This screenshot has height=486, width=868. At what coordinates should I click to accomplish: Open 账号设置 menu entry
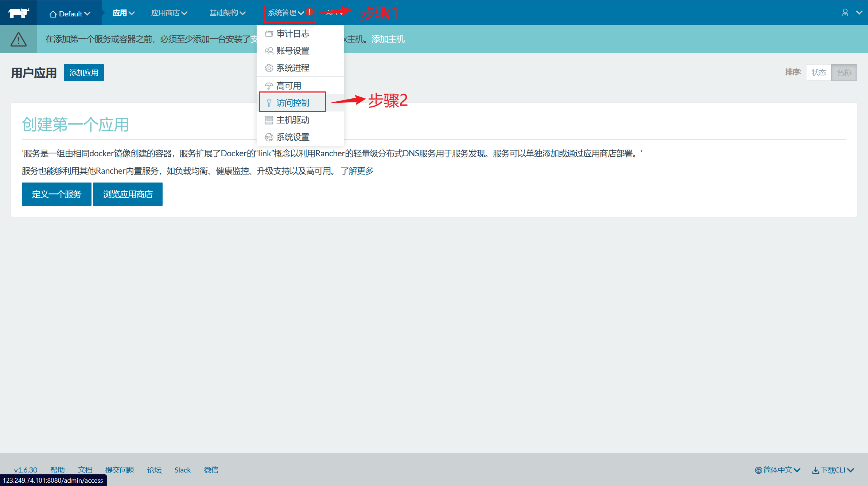tap(292, 51)
